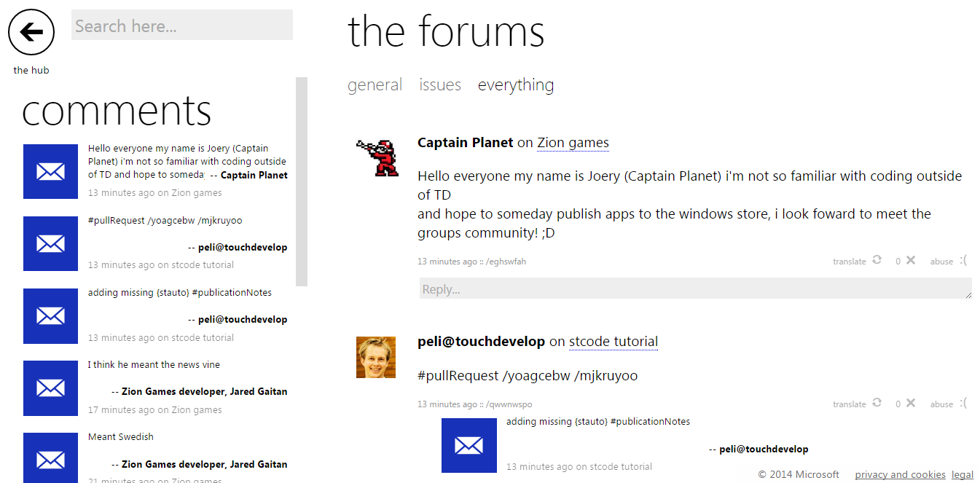Select the everything forum tab
This screenshot has height=483, width=980.
[516, 85]
